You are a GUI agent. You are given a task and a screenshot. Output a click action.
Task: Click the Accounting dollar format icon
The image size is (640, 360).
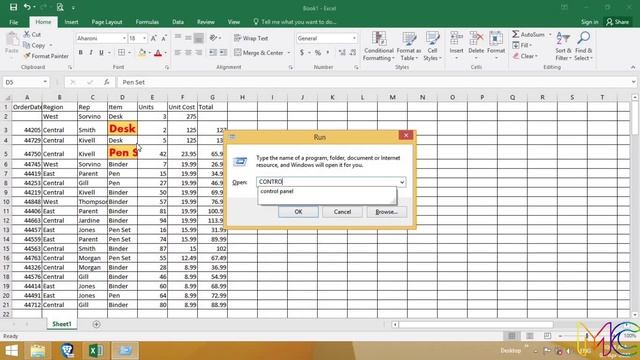[x=302, y=53]
